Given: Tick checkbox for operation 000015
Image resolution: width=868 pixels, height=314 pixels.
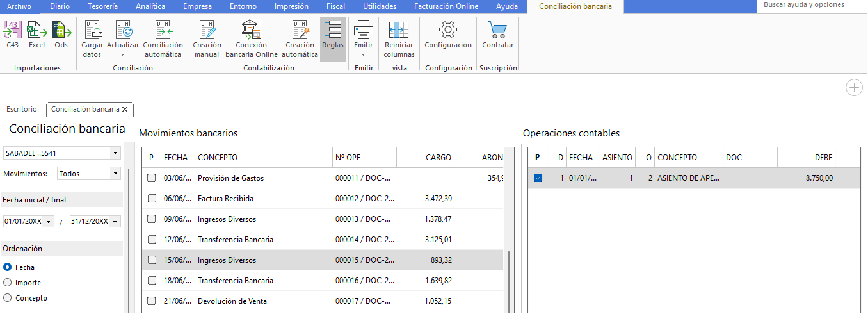Looking at the screenshot, I should tap(152, 260).
